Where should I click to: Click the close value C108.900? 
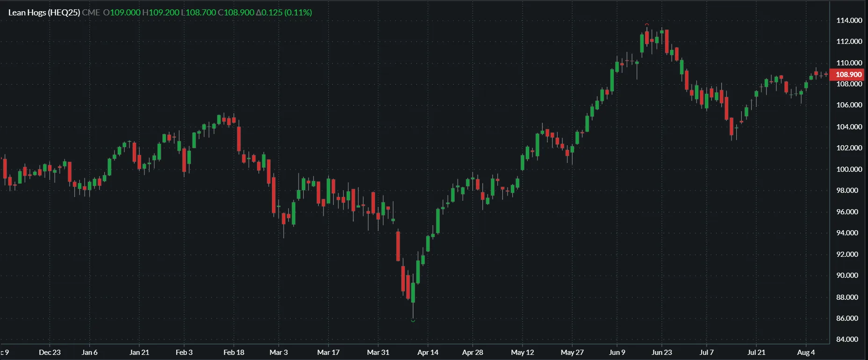tap(236, 13)
